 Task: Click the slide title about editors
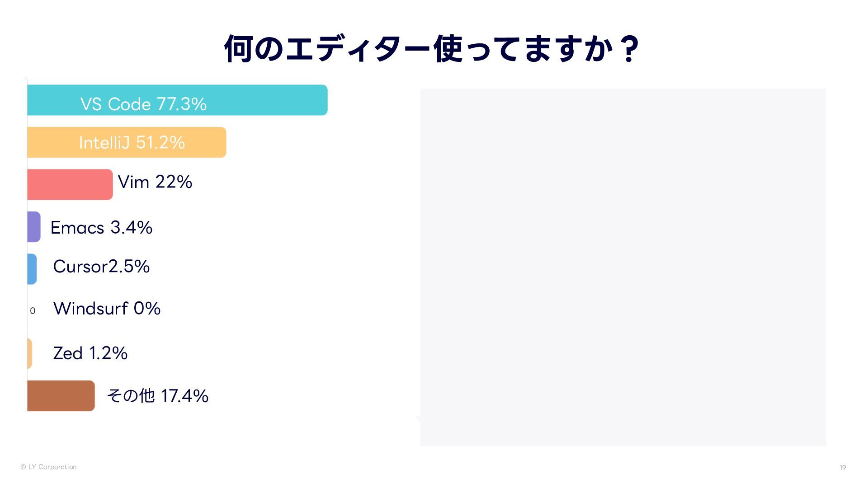(x=432, y=49)
